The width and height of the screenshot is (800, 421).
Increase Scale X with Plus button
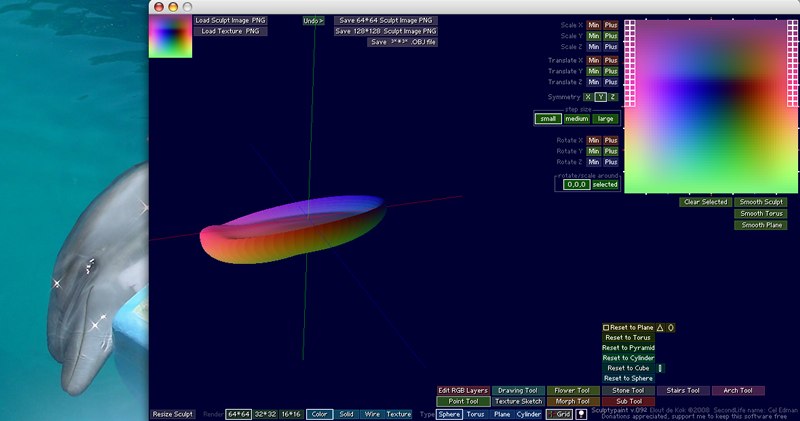click(611, 25)
